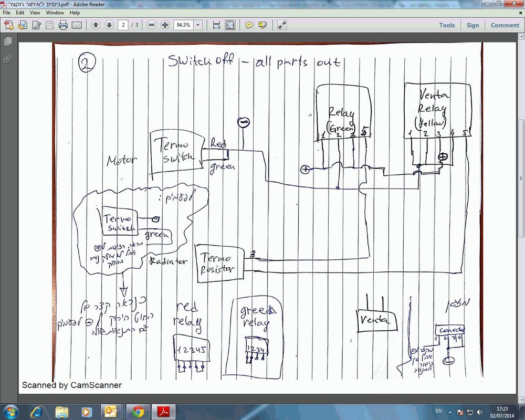The height and width of the screenshot is (420, 525).
Task: Show hidden tray icons arrow
Action: tap(450, 412)
